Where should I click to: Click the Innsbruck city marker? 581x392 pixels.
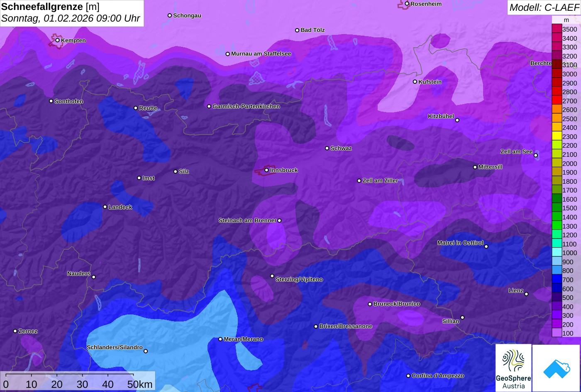pyautogui.click(x=266, y=170)
